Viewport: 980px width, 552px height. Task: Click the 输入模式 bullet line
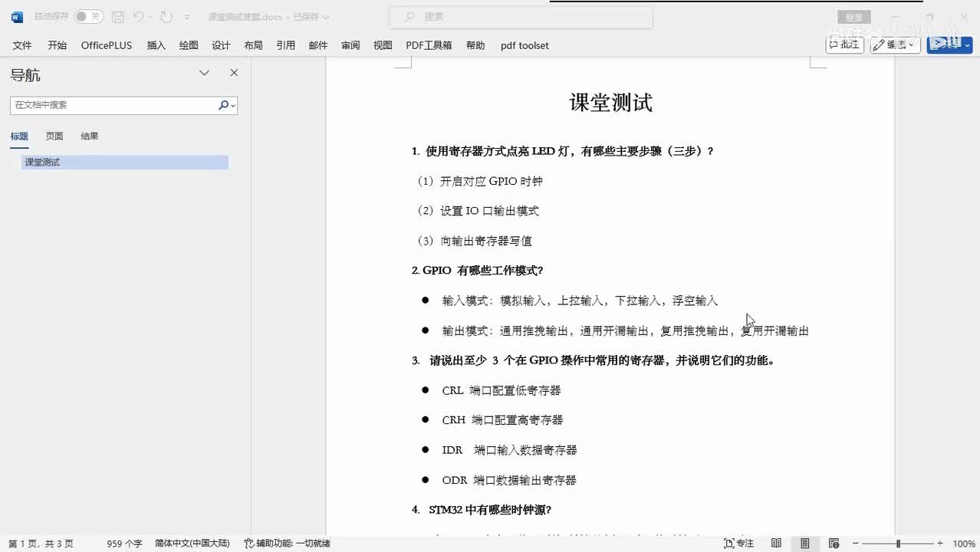click(x=580, y=301)
